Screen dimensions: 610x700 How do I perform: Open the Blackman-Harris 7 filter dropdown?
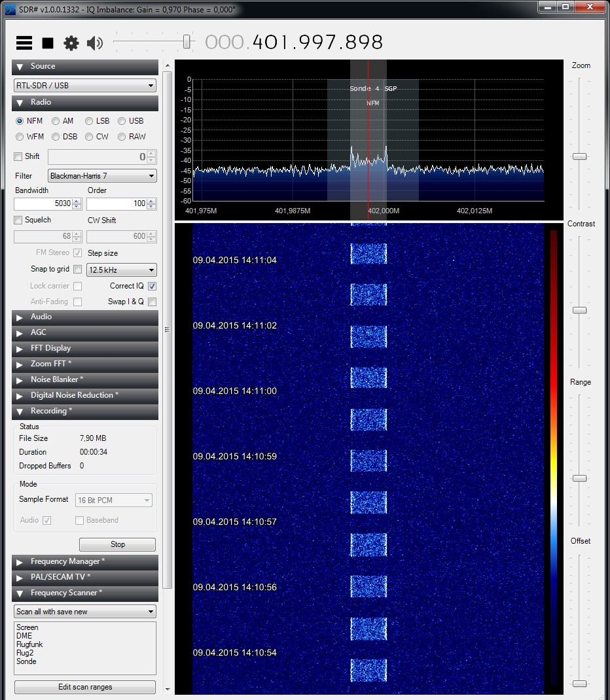[x=103, y=176]
